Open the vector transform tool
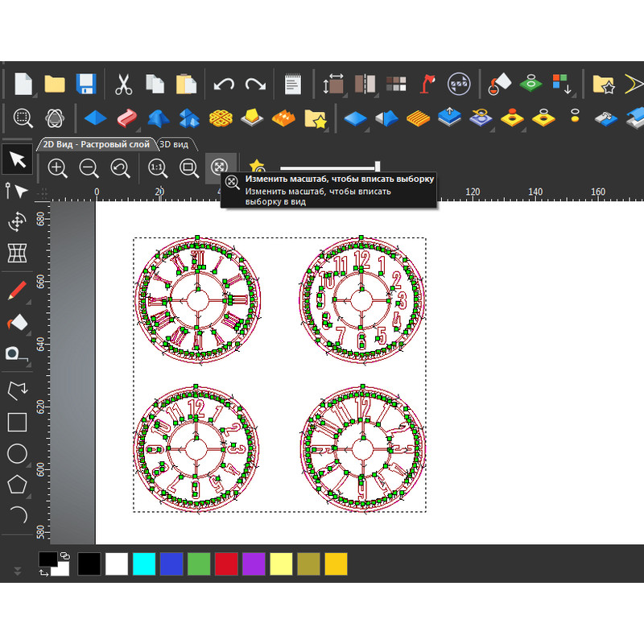Image resolution: width=644 pixels, height=644 pixels. (x=18, y=223)
